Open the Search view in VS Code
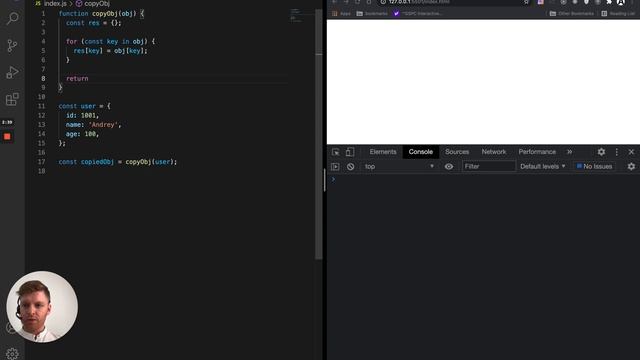The image size is (640, 360). (13, 18)
